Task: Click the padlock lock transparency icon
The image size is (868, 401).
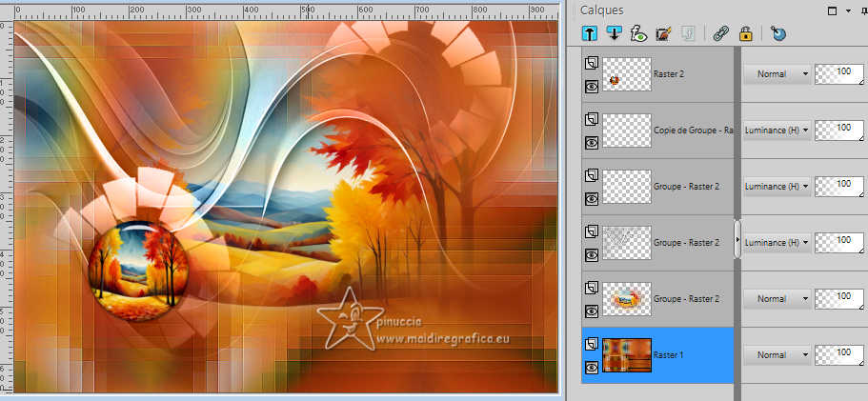Action: [x=746, y=33]
